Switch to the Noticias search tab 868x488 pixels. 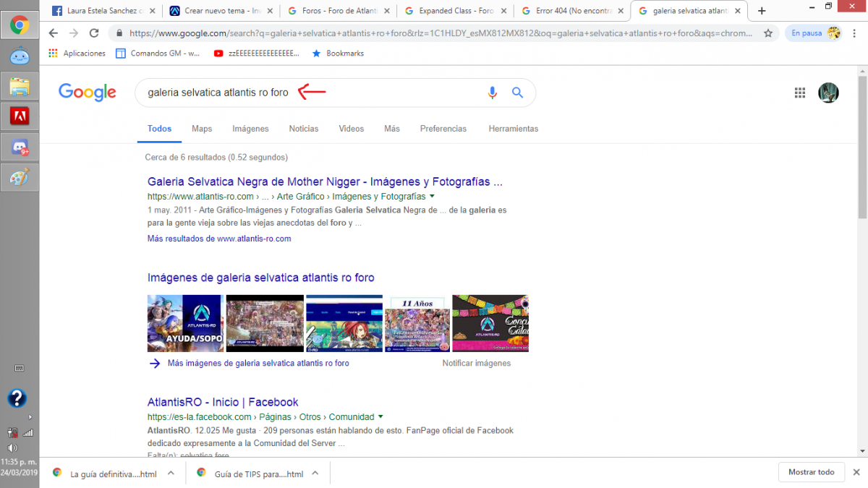coord(304,129)
